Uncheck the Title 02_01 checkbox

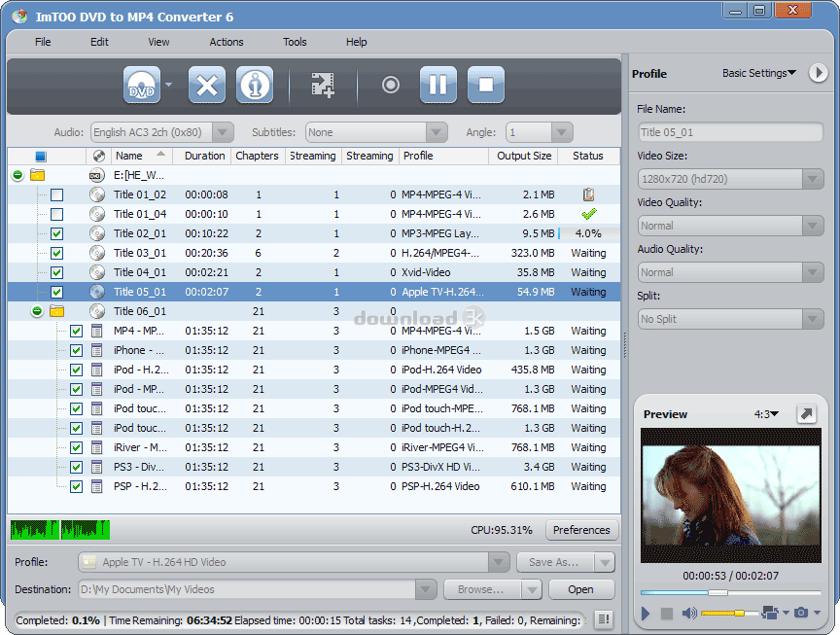pos(56,233)
